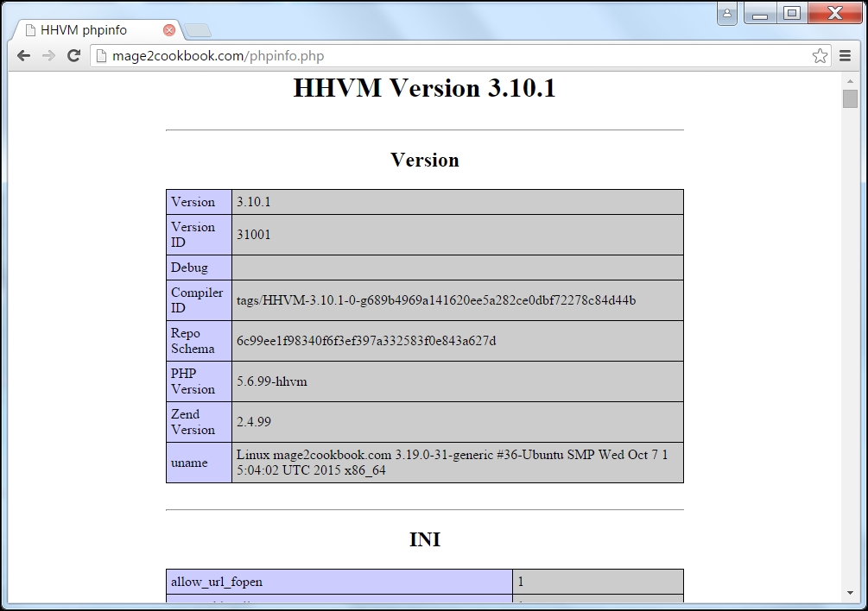Click the version value '3.10.1' cell
Viewport: 868px width, 611px height.
click(x=457, y=202)
